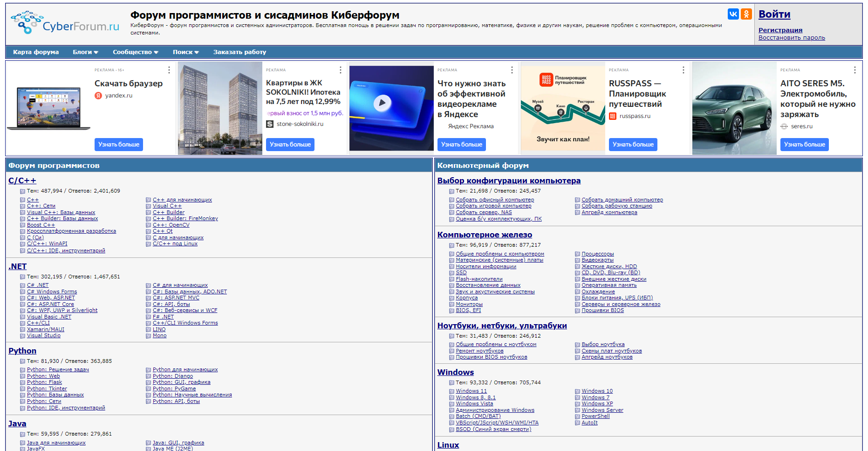Click folder icon beside Visual Studio link

(22, 336)
